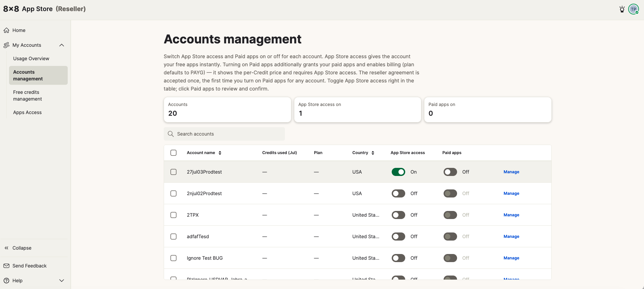644x289 pixels.
Task: Click the magnifier icon in search box
Action: click(171, 134)
